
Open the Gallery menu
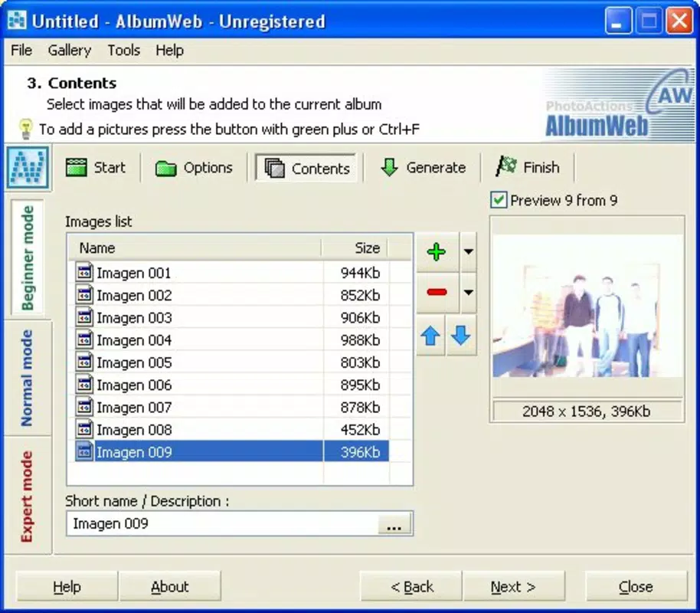[70, 50]
